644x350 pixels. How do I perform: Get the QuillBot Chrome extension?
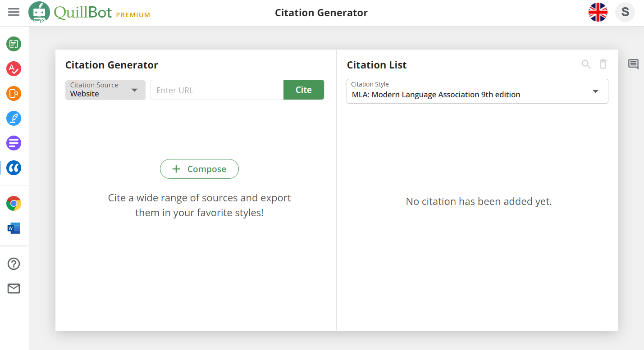pyautogui.click(x=14, y=203)
